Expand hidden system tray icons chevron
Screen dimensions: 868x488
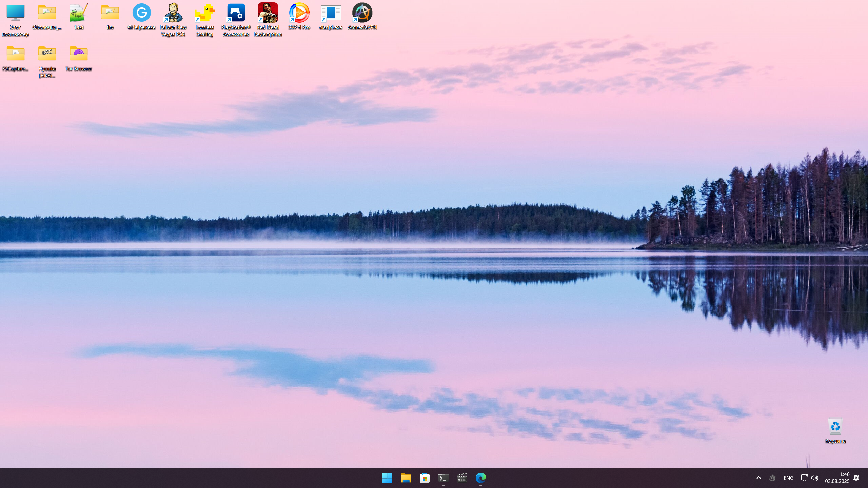click(759, 478)
